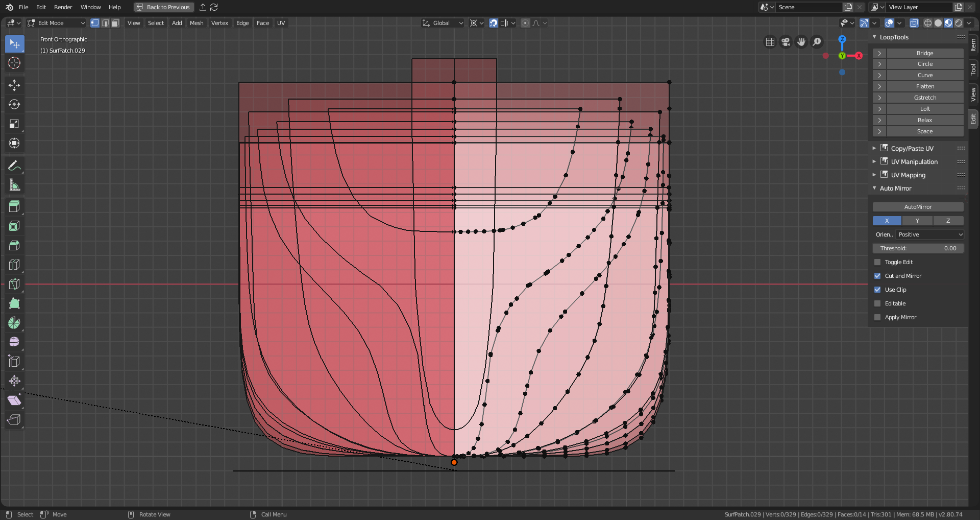Viewport: 980px width, 520px height.
Task: Uncheck the Cut and Mirror option
Action: click(877, 276)
